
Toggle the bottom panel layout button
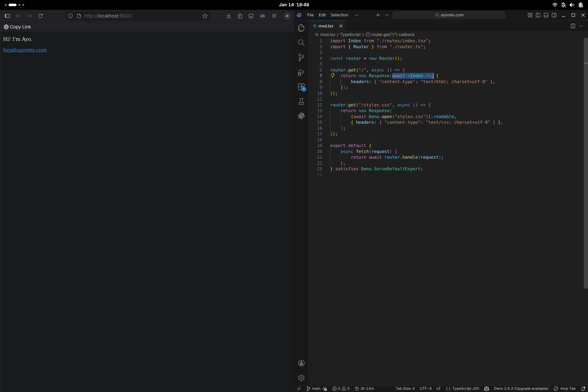tap(546, 15)
